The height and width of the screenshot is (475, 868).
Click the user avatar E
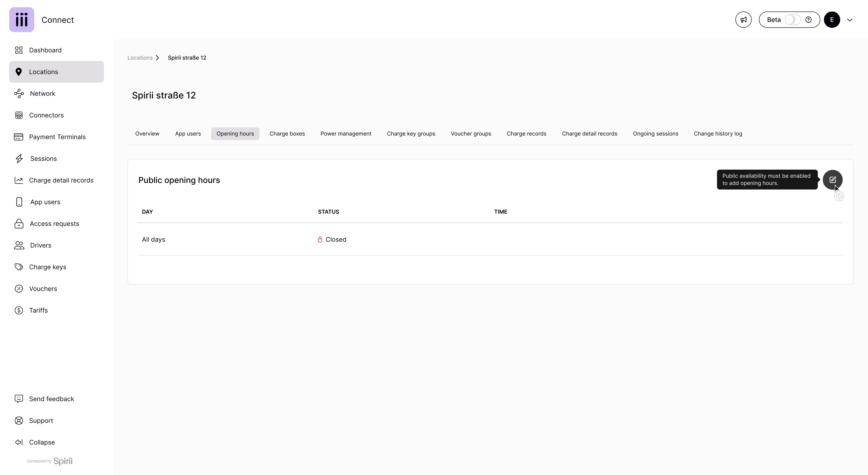[832, 20]
